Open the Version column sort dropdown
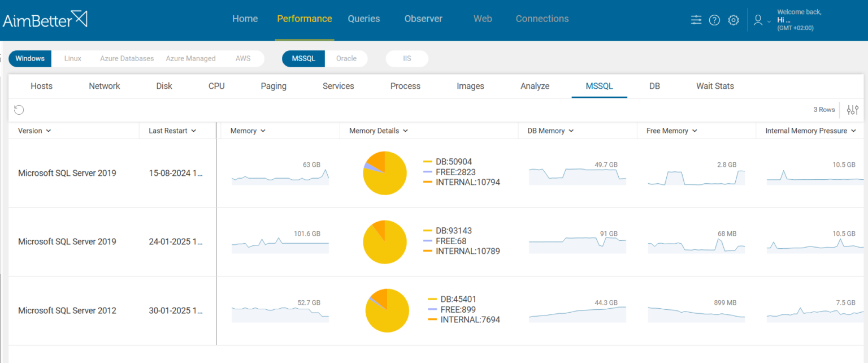868x363 pixels. (x=47, y=131)
